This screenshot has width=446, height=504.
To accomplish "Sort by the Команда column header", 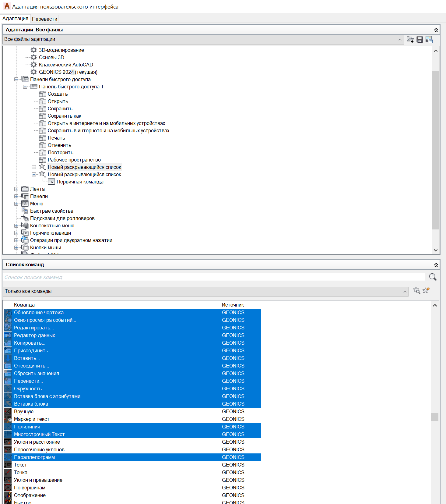I will click(x=116, y=305).
